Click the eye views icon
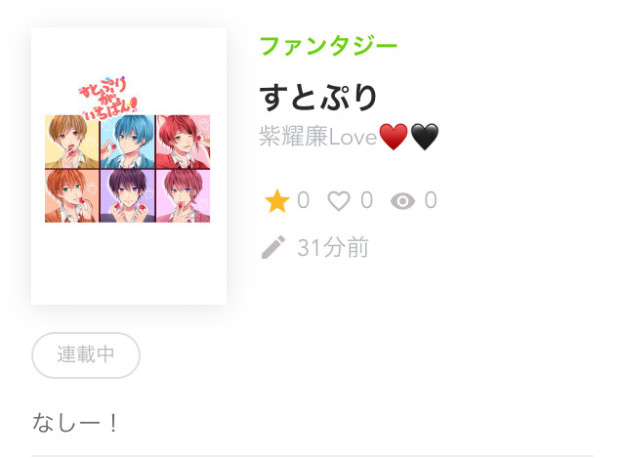This screenshot has width=624, height=458. [402, 201]
